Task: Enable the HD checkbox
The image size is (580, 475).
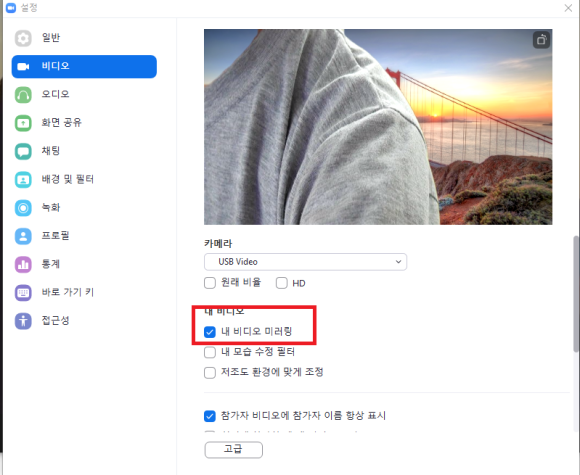Action: click(281, 283)
